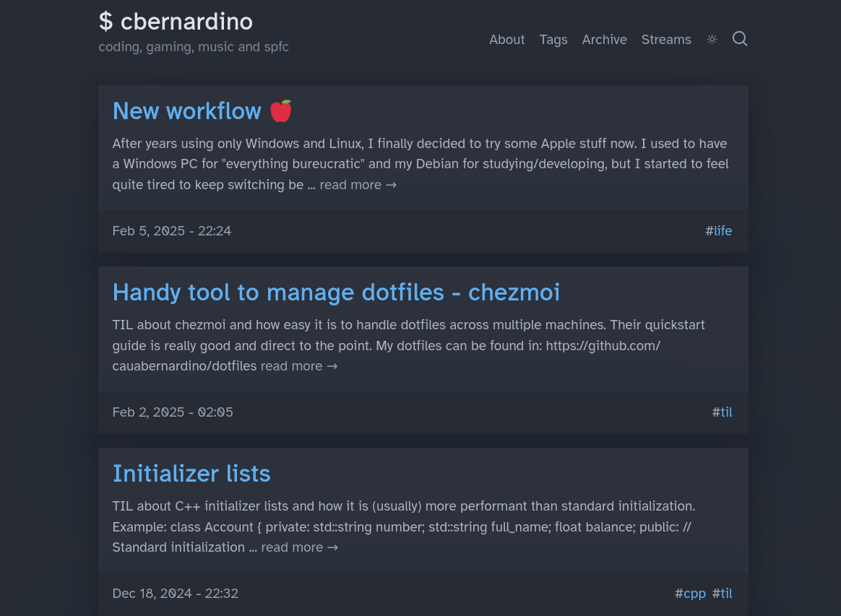Open the Archive menu item
Viewport: 841px width, 616px height.
[605, 40]
